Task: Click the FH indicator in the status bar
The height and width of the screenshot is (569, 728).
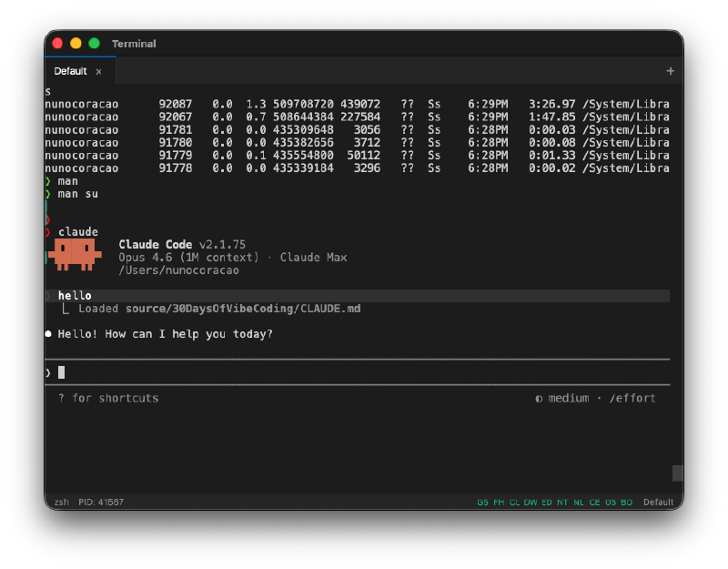Action: (499, 503)
